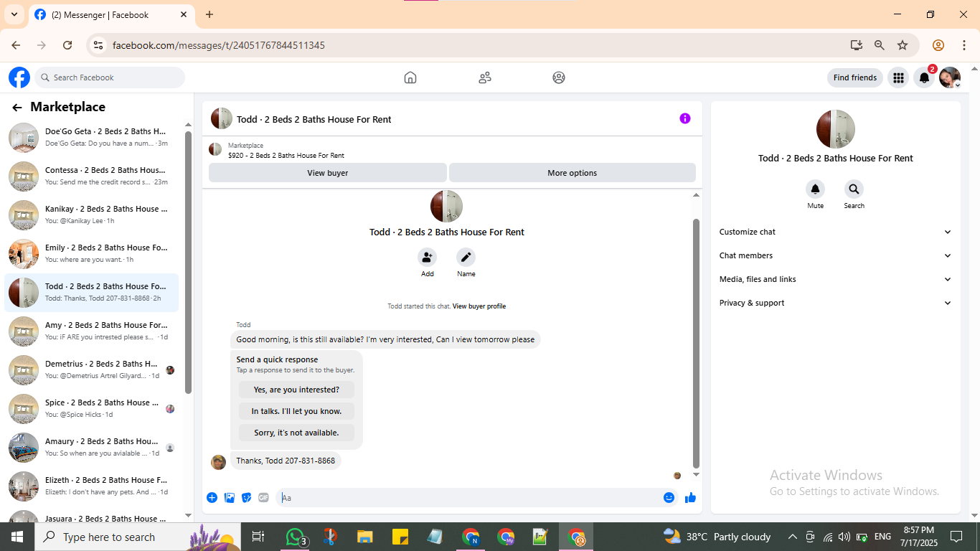Screen dimensions: 980x551
Task: Open the Friends icon in top navigation
Action: (x=485, y=77)
